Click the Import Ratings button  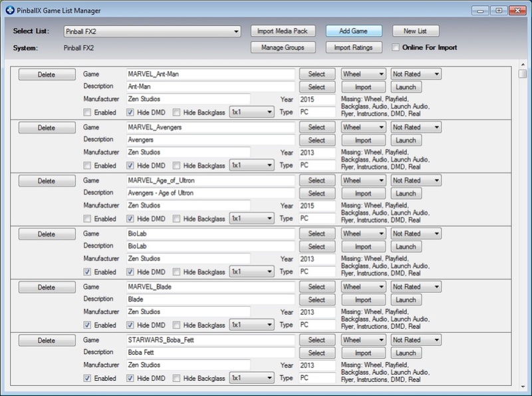click(354, 47)
